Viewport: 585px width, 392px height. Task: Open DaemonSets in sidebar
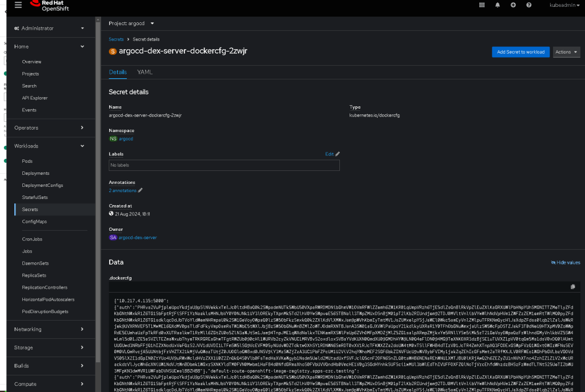[x=35, y=263]
